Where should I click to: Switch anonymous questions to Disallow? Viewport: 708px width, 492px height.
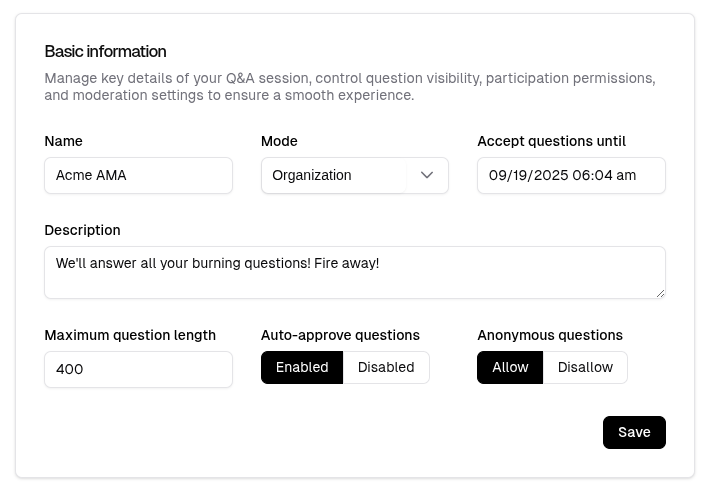click(585, 367)
